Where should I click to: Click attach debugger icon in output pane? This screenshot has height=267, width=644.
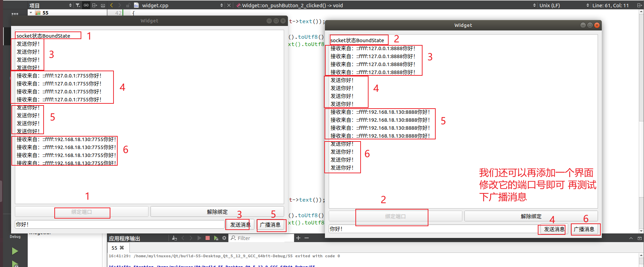(x=216, y=238)
